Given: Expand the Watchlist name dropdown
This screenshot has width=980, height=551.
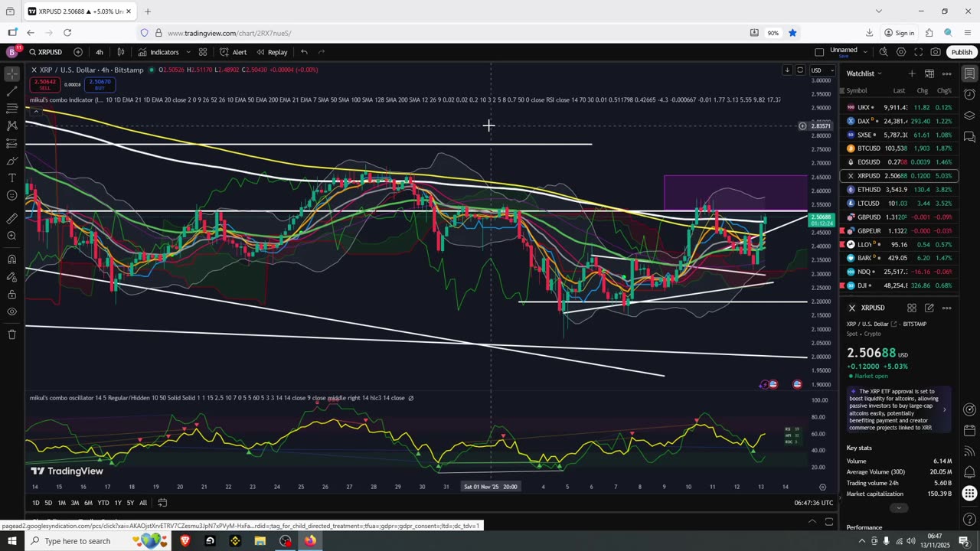Looking at the screenshot, I should [x=864, y=73].
